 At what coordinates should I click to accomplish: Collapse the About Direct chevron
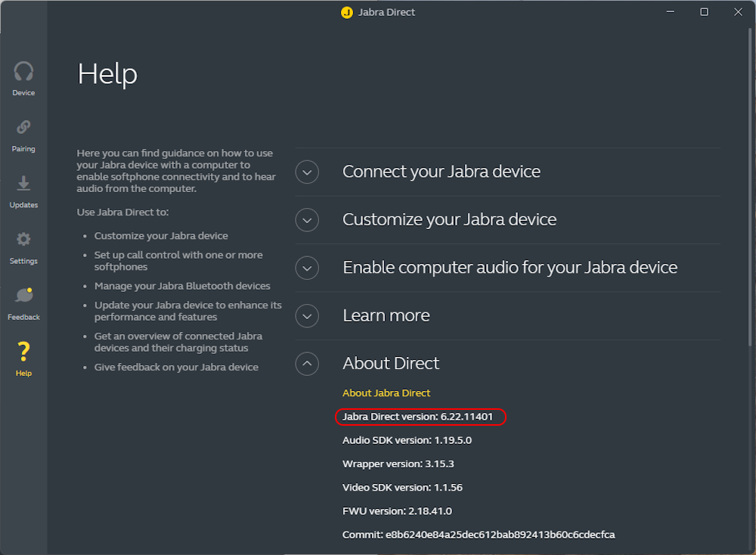(x=307, y=364)
